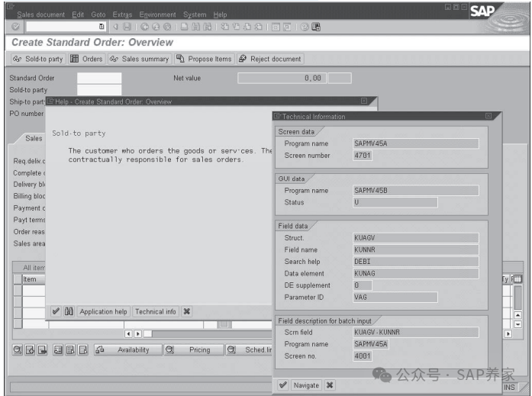532x396 pixels.
Task: Open the command field history dropdown
Action: 101,27
